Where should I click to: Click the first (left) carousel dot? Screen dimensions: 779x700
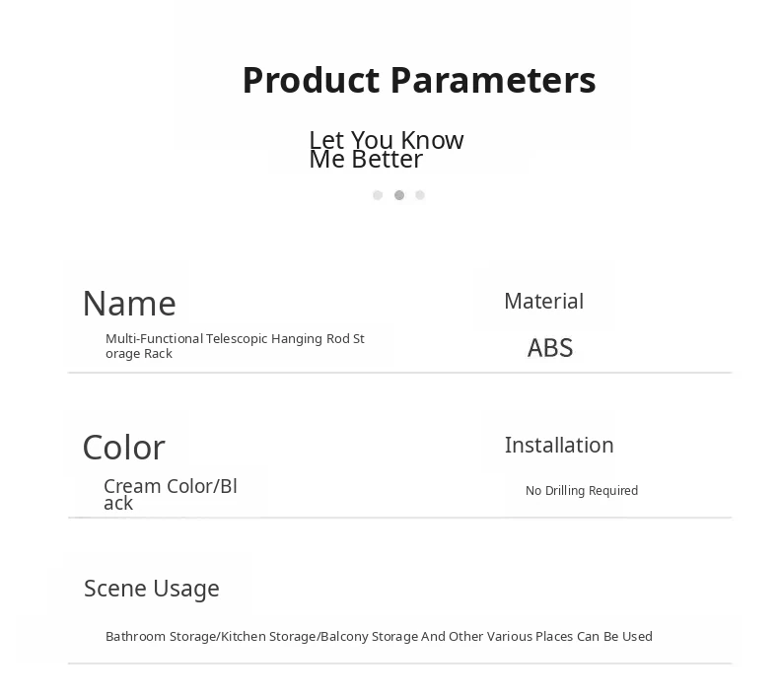[x=378, y=195]
